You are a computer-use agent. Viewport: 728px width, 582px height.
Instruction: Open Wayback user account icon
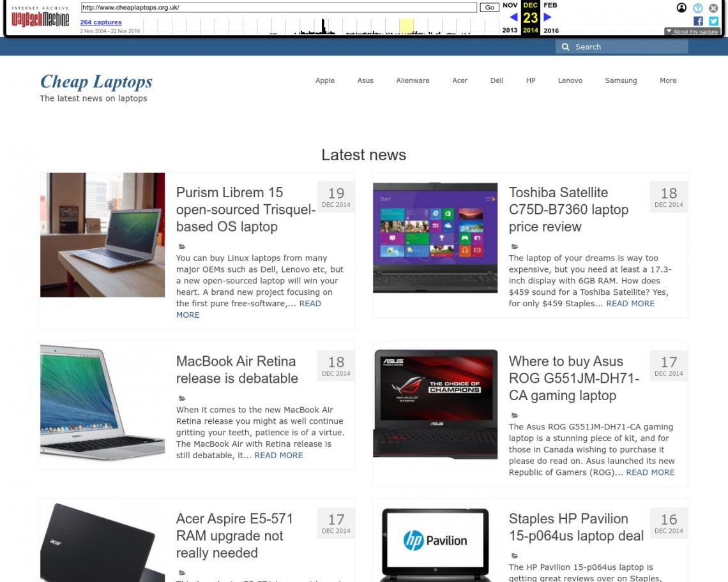tap(681, 8)
